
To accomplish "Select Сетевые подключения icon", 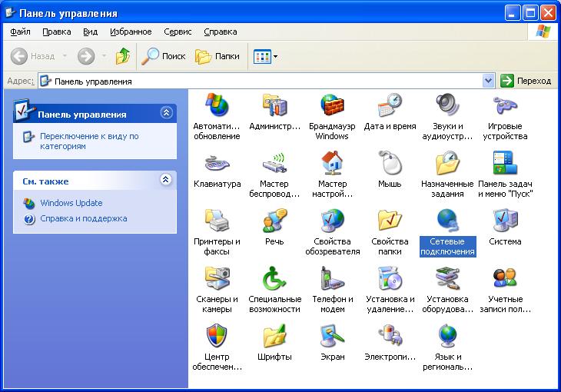I will pos(447,220).
